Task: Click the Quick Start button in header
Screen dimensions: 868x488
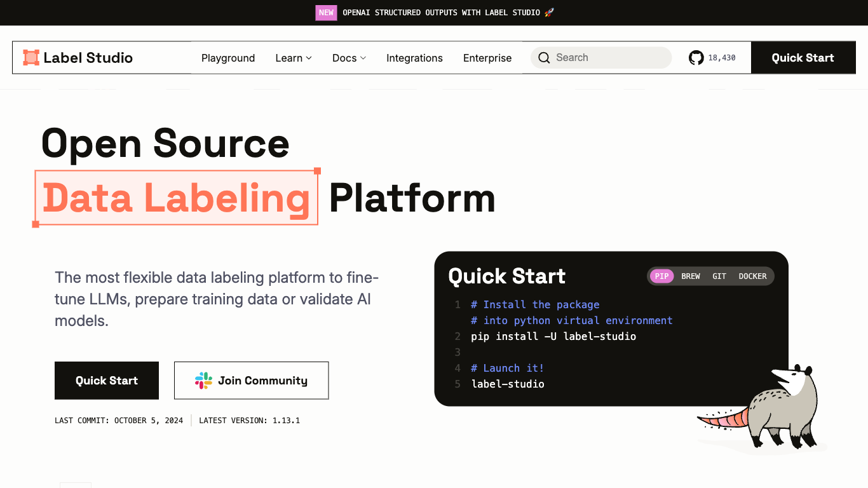Action: point(803,58)
